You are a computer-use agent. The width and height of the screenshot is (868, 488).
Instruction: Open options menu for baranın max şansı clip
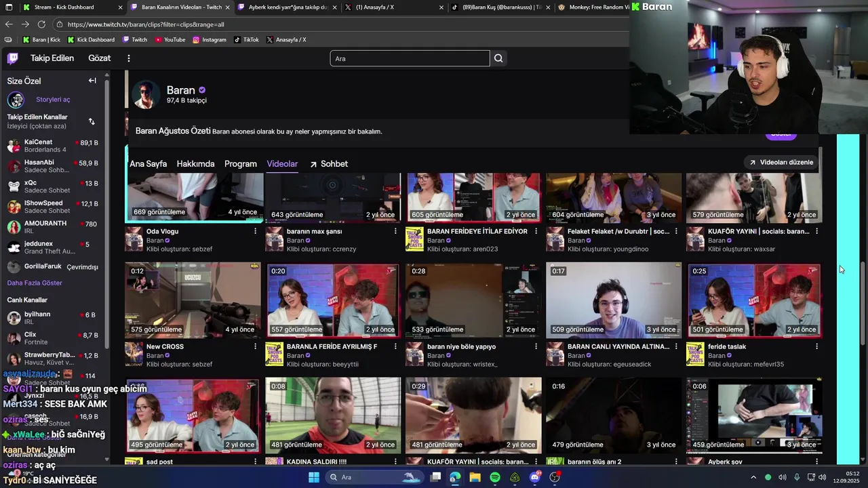[x=395, y=232]
